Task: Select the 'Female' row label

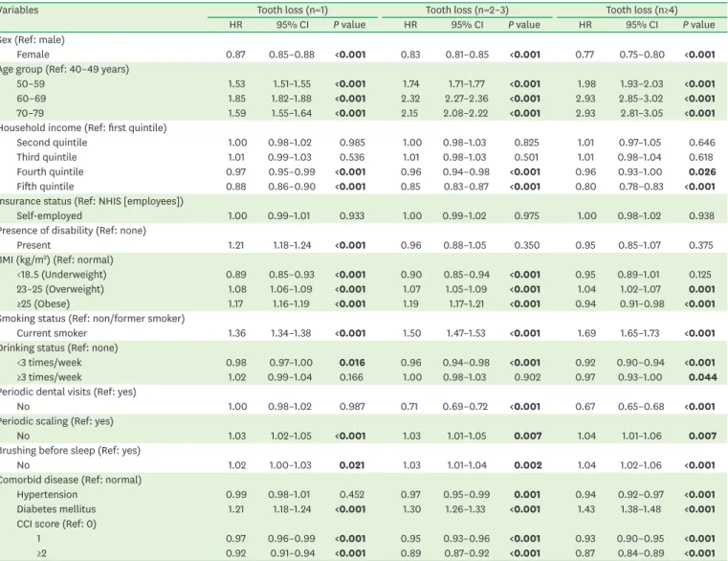Action: 33,55
